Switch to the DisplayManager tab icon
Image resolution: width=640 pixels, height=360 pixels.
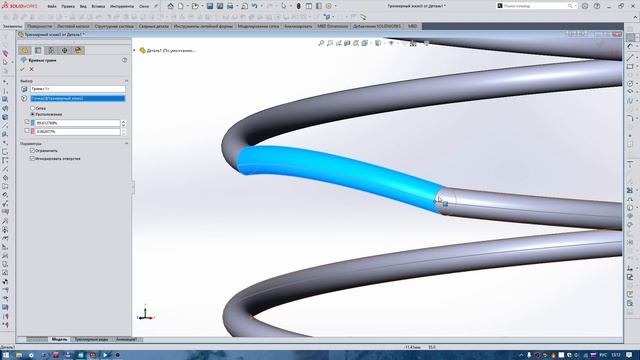[78, 50]
